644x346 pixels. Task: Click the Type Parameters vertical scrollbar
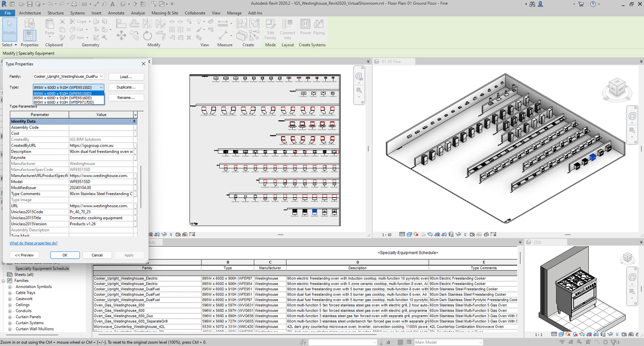(140, 186)
